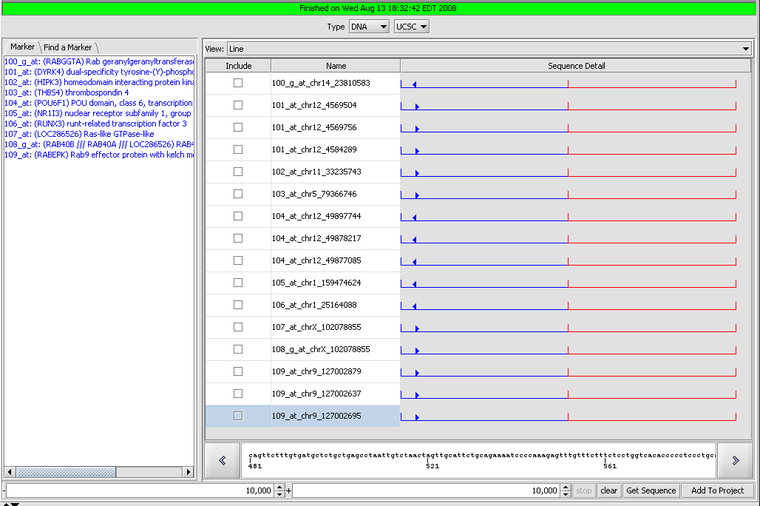760x506 pixels.
Task: Click the Add To Project button
Action: coord(717,491)
